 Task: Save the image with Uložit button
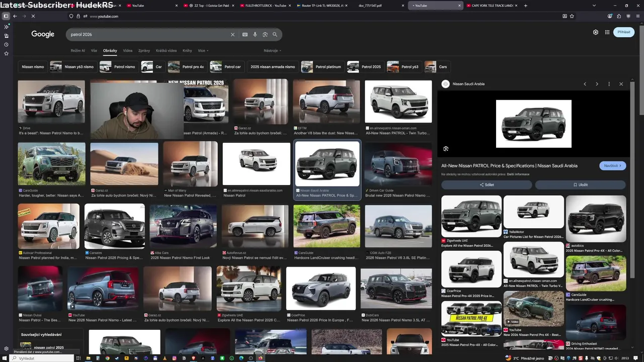(x=581, y=185)
